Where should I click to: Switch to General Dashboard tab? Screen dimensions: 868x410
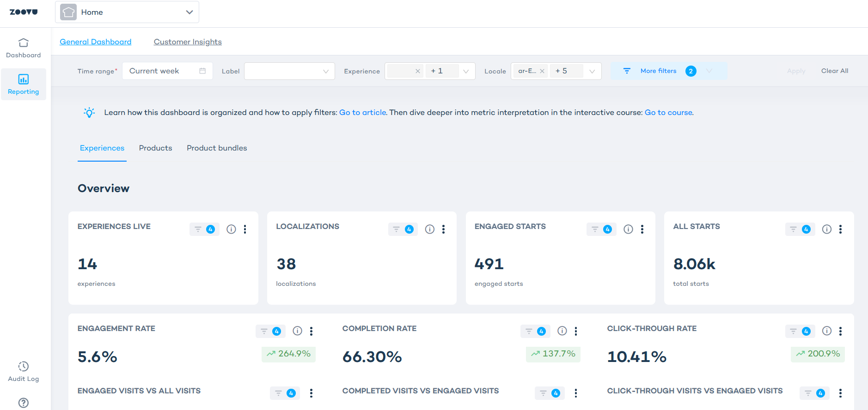click(96, 42)
